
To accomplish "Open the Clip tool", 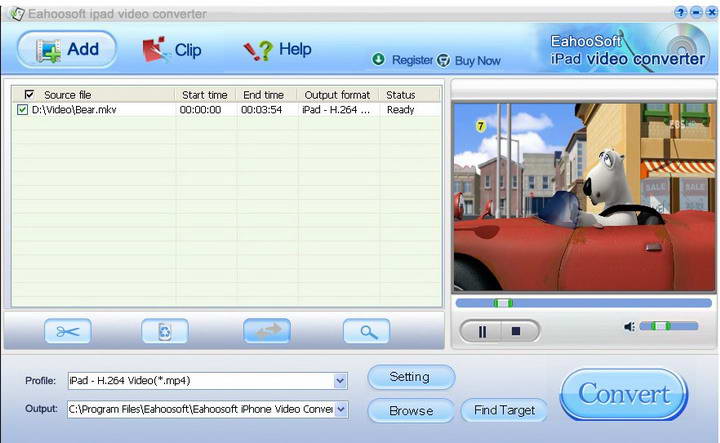I will pyautogui.click(x=171, y=50).
